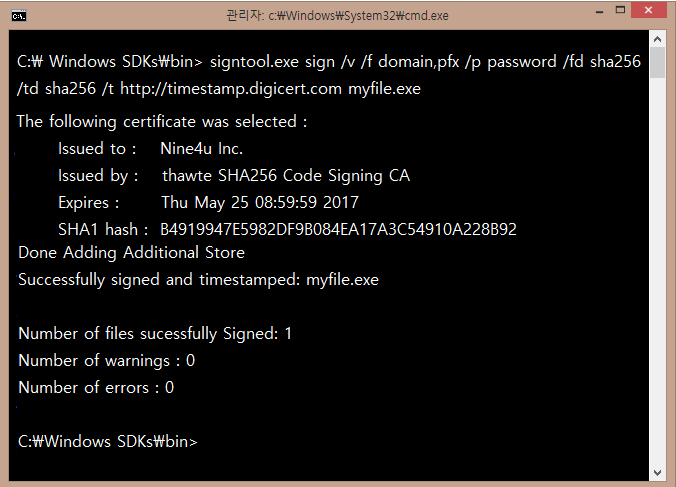Viewport: 676px width, 487px height.
Task: Click the Successfully signed and timestamped line
Action: click(x=199, y=280)
